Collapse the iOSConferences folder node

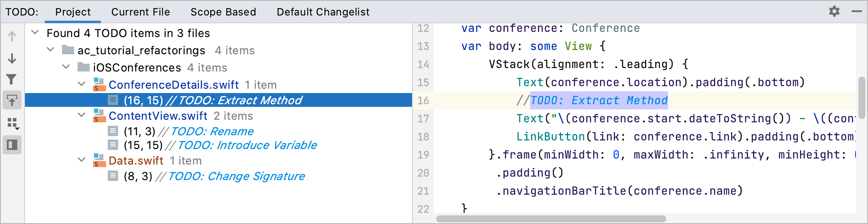(66, 67)
